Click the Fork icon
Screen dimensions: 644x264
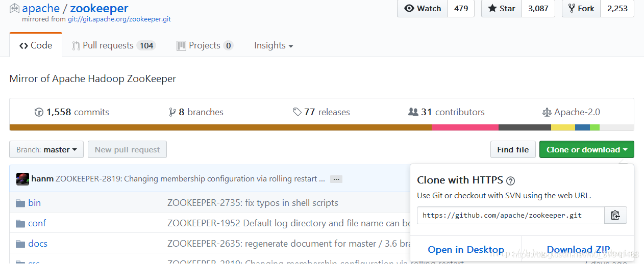click(572, 8)
